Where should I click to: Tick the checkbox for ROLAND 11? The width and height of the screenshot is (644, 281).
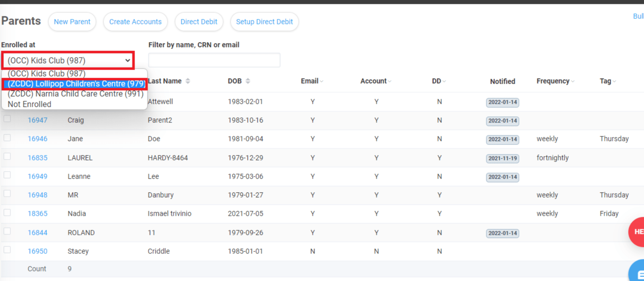point(7,231)
